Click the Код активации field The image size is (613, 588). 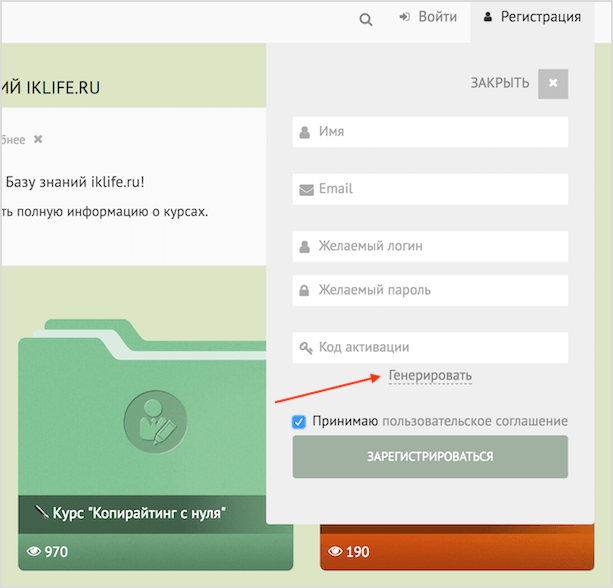pos(430,348)
